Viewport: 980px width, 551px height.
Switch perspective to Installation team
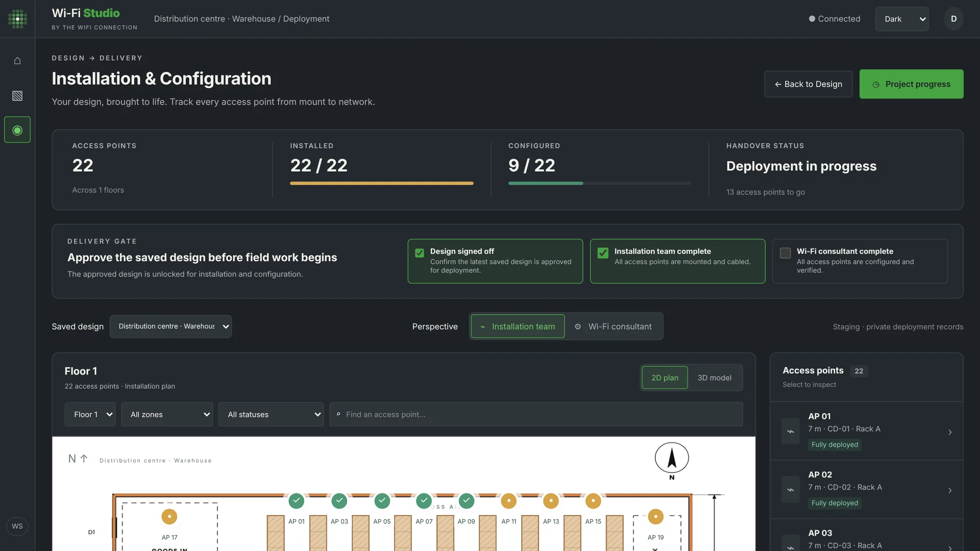518,327
